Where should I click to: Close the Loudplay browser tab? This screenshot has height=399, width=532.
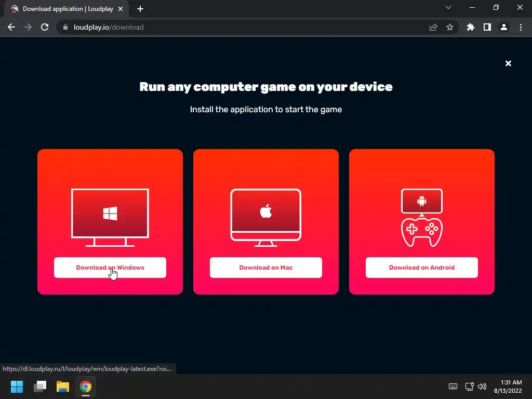[x=121, y=9]
